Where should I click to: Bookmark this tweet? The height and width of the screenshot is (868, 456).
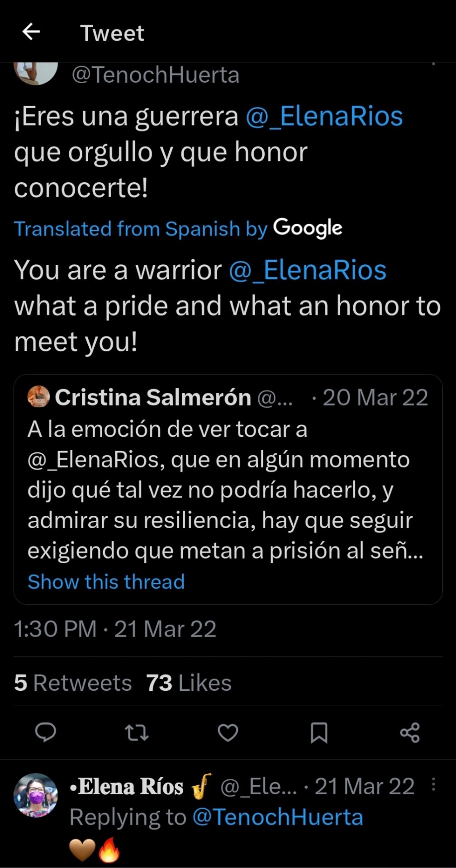tap(319, 732)
